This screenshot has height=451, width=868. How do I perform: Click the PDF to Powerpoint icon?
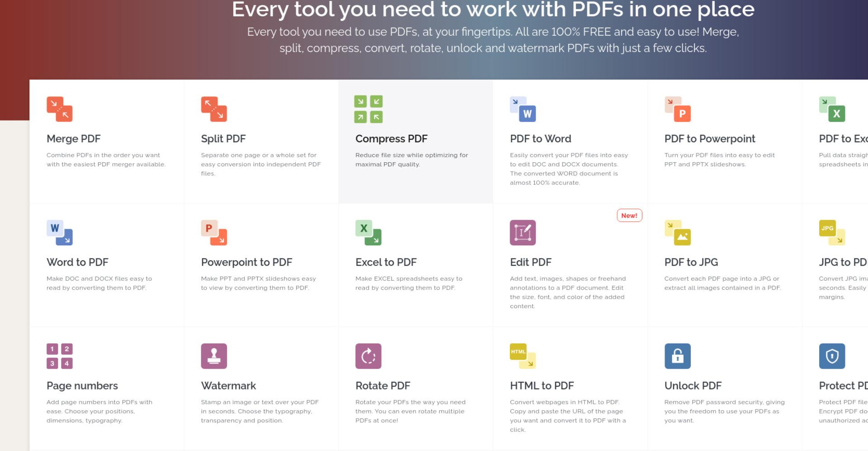tap(678, 109)
